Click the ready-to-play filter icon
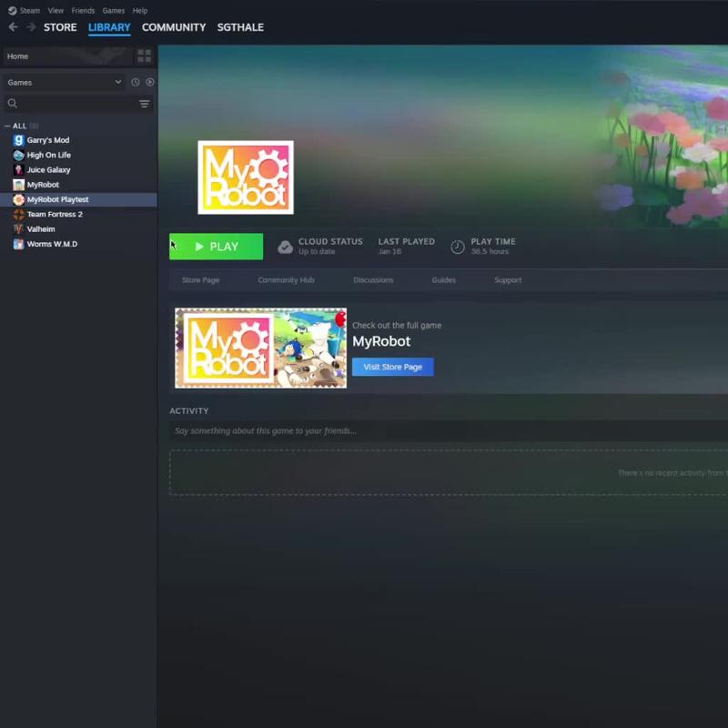 [149, 82]
